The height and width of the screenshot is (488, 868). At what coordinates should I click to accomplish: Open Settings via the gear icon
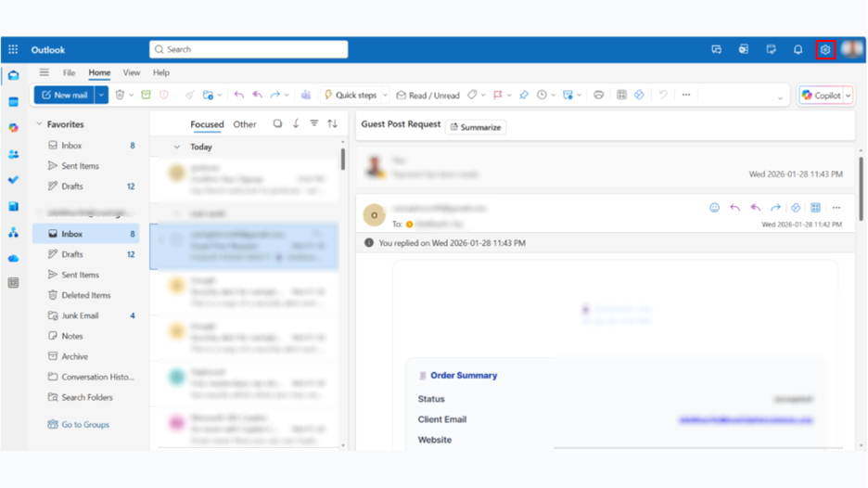point(824,50)
